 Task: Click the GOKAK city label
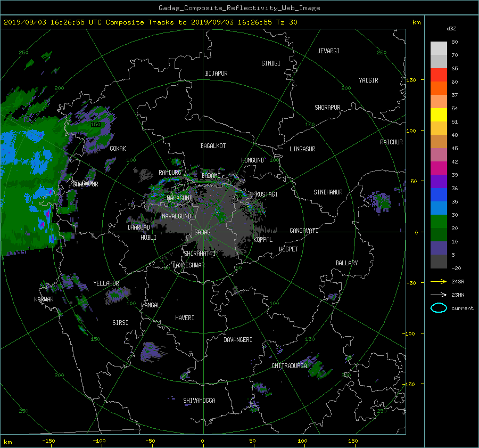point(118,149)
